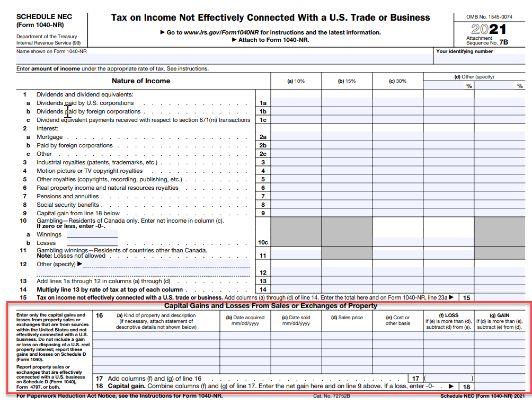Screen dimensions: 532x404
Task: Click the "(c) 30%" column header
Action: coord(397,81)
